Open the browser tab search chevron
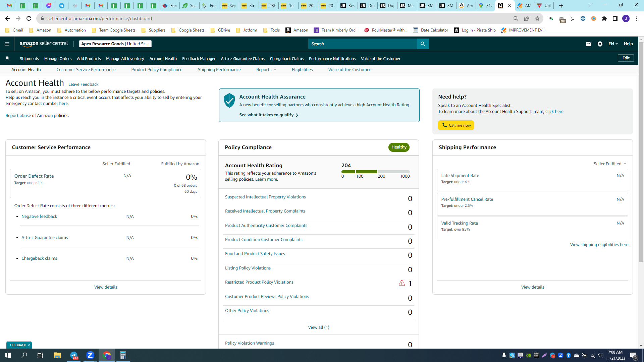 click(590, 5)
